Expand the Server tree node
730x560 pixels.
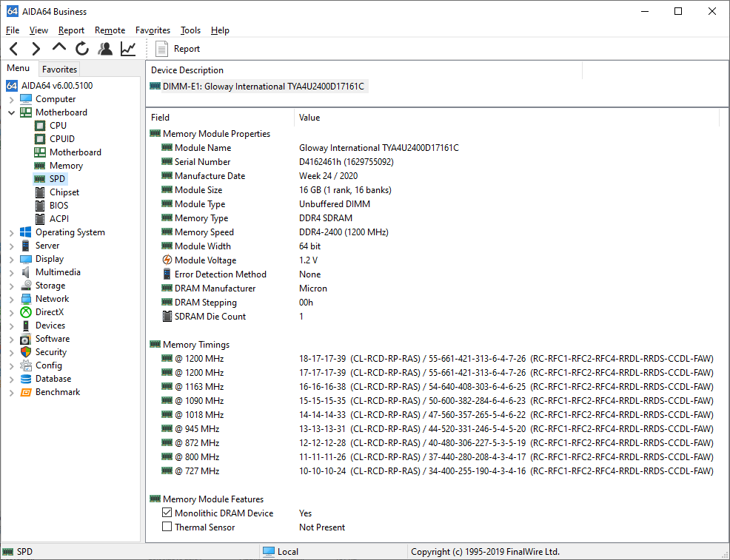click(12, 246)
